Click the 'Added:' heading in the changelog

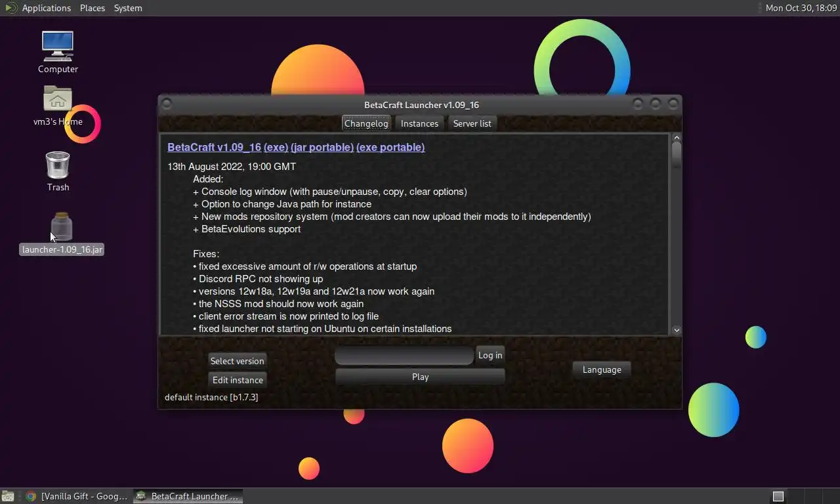click(208, 179)
